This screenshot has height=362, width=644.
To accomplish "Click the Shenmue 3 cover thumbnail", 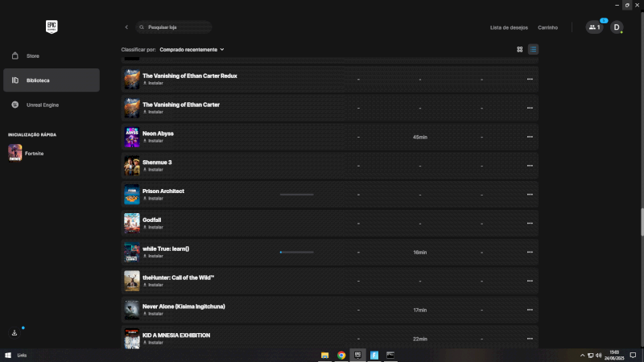I will (x=132, y=166).
